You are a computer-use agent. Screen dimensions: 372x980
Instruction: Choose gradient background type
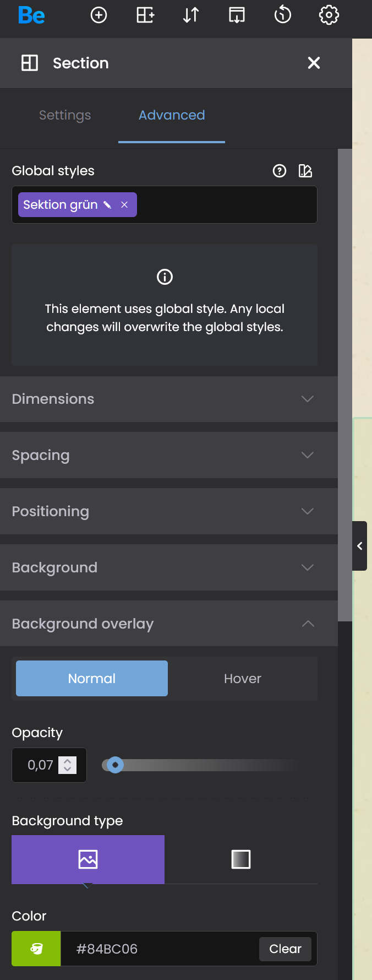pos(241,859)
